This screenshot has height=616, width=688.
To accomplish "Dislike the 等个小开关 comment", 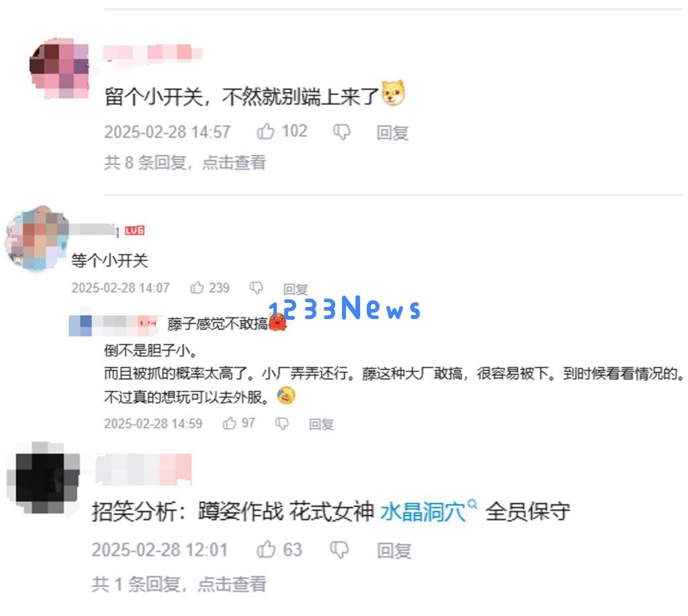I will [x=256, y=288].
